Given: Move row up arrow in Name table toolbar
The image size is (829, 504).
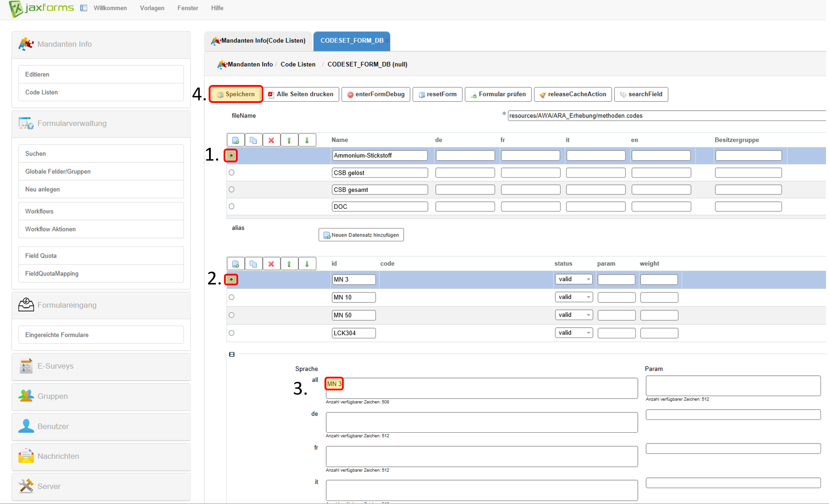Looking at the screenshot, I should click(x=289, y=140).
